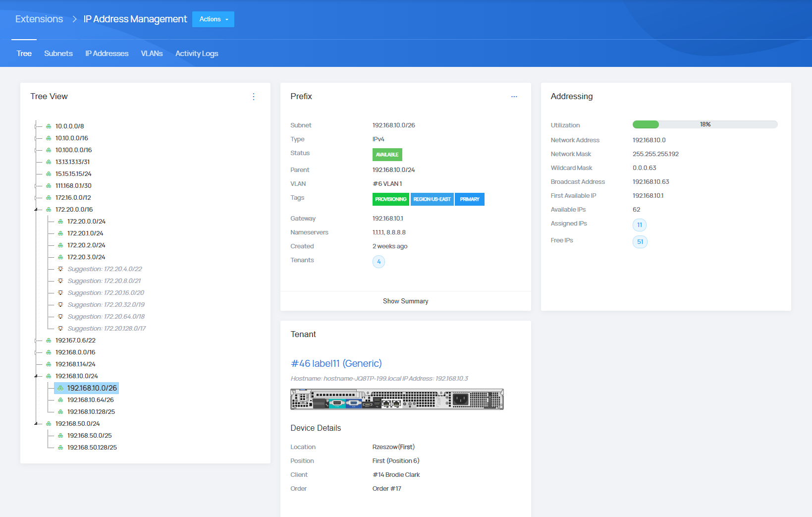Expand the 192.168.0.0/16 tree node

coord(36,352)
